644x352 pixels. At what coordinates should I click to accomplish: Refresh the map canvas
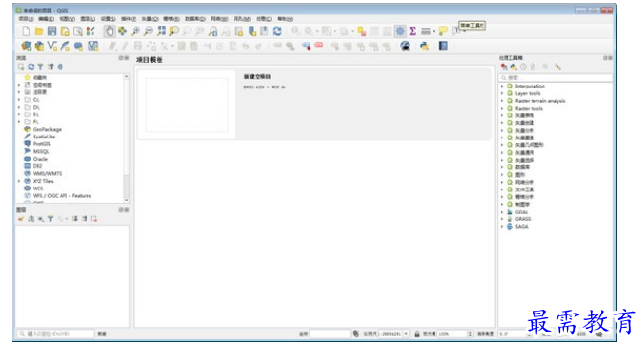[277, 31]
